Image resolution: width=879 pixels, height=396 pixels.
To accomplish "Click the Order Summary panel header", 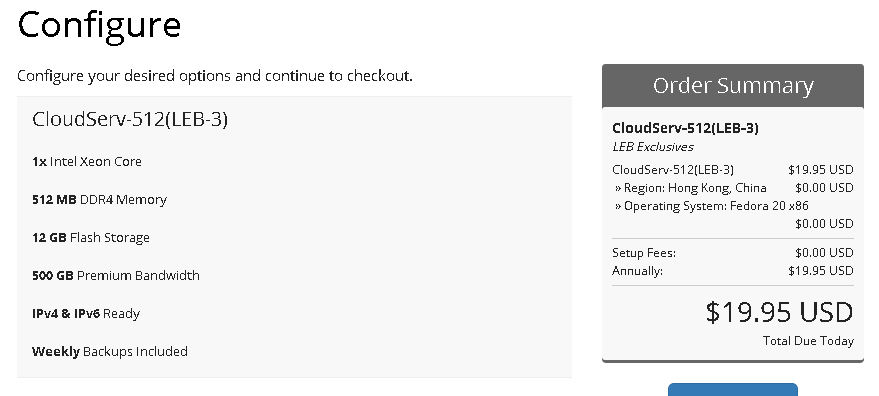I will click(733, 86).
